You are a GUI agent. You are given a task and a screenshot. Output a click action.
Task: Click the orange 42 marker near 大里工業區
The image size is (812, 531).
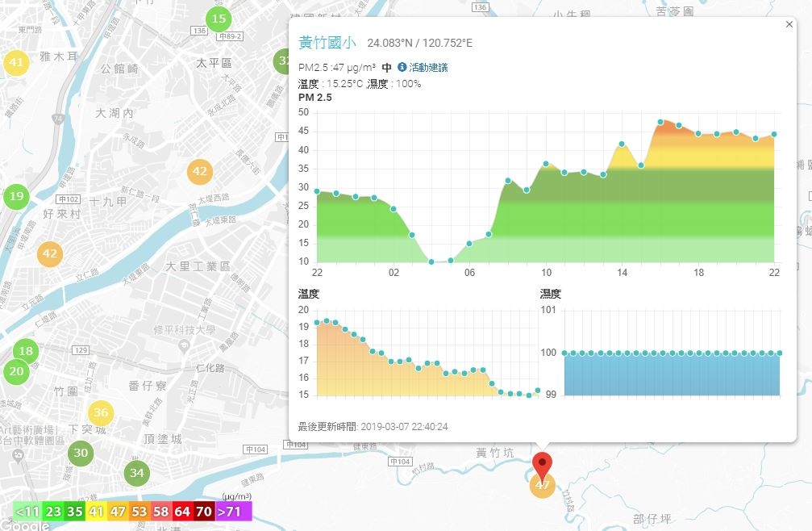200,171
